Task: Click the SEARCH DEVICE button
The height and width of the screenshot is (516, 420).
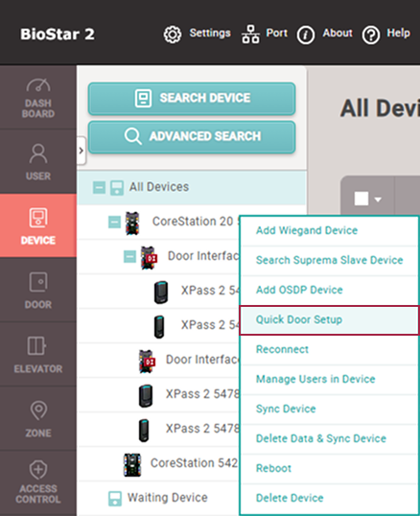Action: point(192,99)
